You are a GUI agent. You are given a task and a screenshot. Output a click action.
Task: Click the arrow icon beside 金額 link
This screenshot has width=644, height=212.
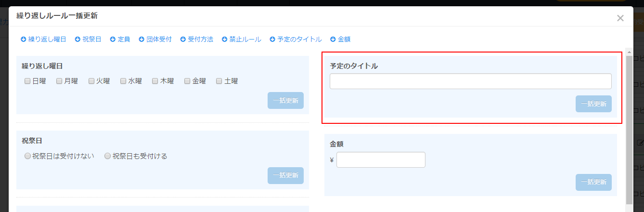point(333,40)
